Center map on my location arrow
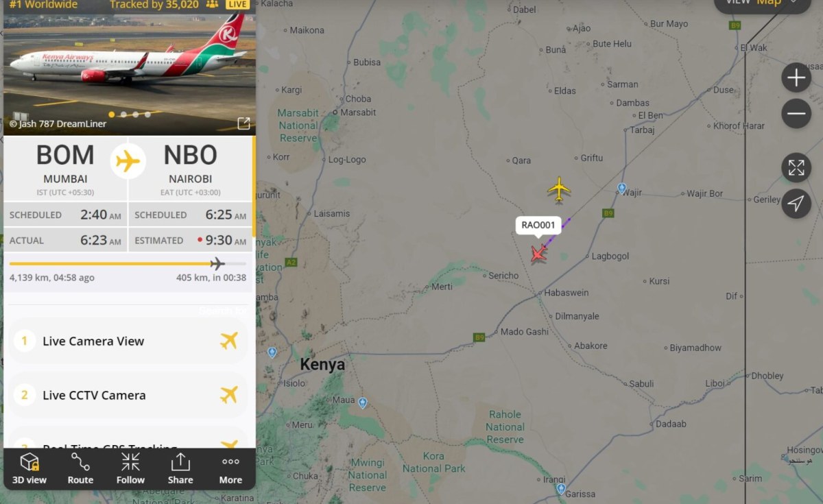This screenshot has height=504, width=823. 796,204
